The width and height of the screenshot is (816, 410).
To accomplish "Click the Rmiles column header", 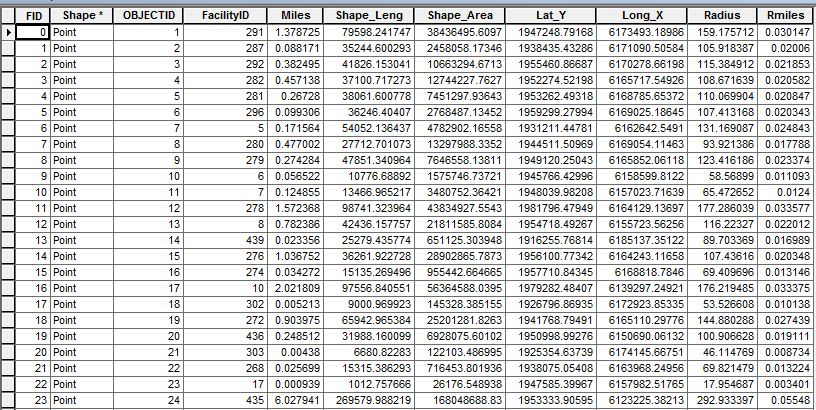I will (x=786, y=16).
